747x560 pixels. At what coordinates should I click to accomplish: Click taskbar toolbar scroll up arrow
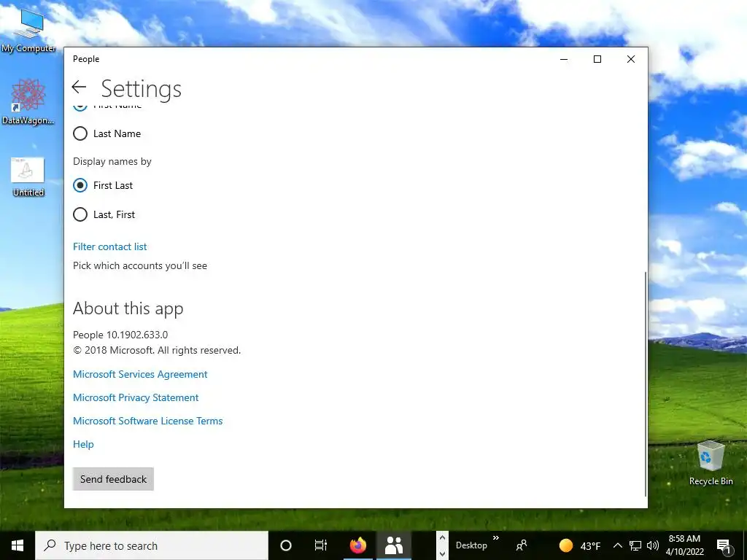point(442,538)
